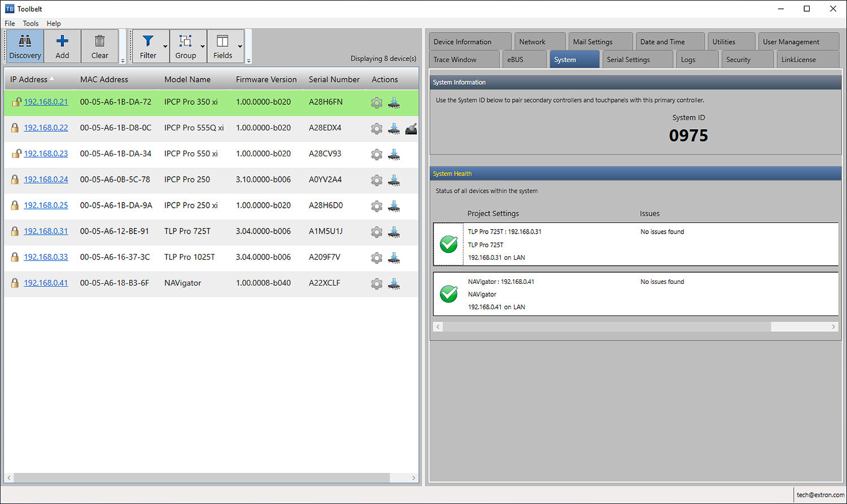Open gear settings for 192.168.0.25
The width and height of the screenshot is (847, 504).
377,206
